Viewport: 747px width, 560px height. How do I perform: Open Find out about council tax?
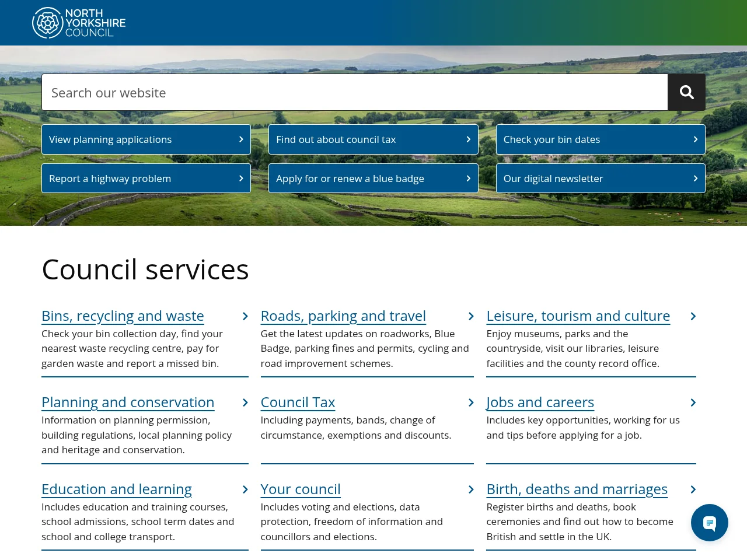point(373,139)
